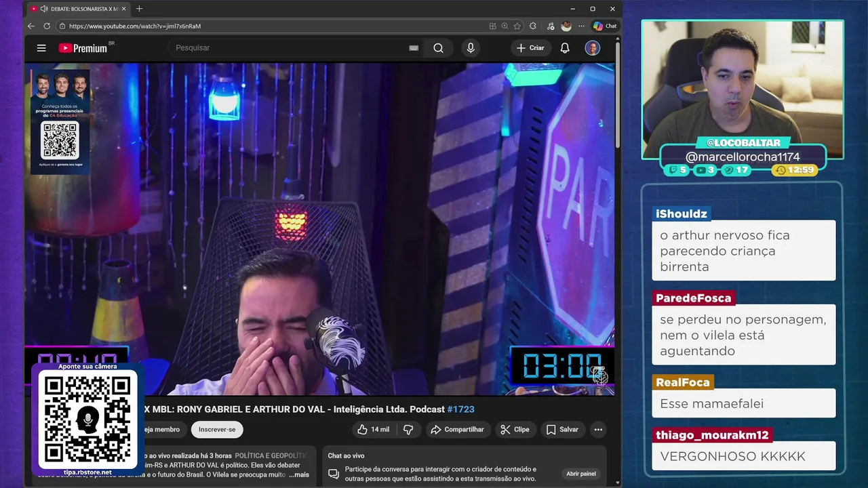Open the Criar create menu
868x488 pixels.
[x=530, y=48]
